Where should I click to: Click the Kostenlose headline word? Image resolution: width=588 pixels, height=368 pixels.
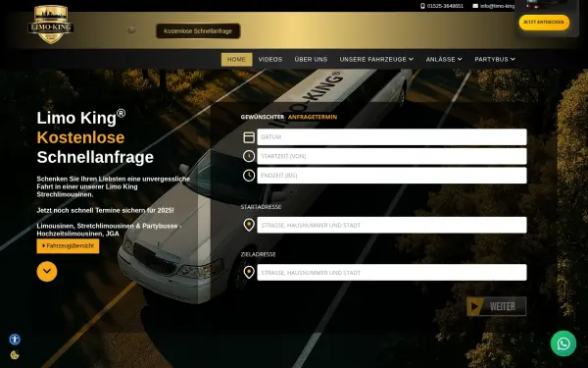(x=80, y=137)
